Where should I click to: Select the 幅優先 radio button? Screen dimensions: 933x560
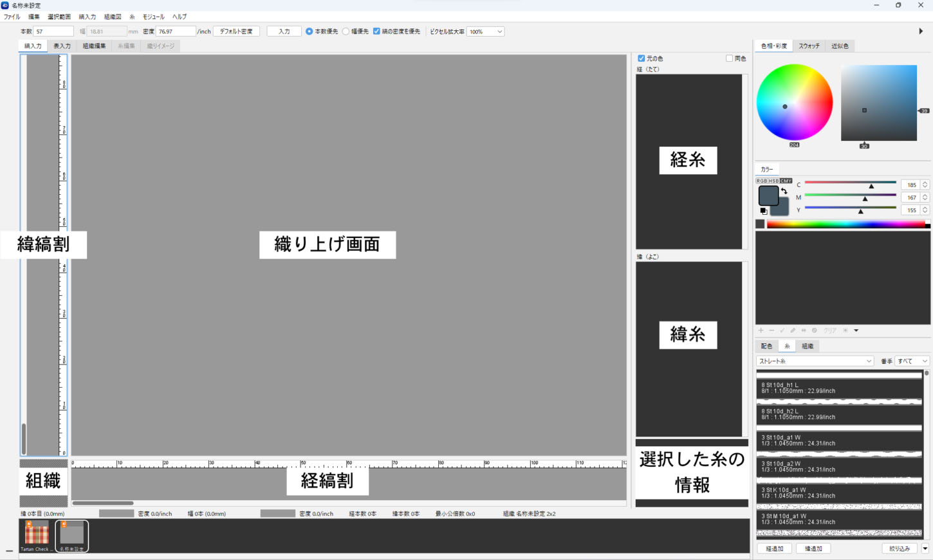[346, 32]
